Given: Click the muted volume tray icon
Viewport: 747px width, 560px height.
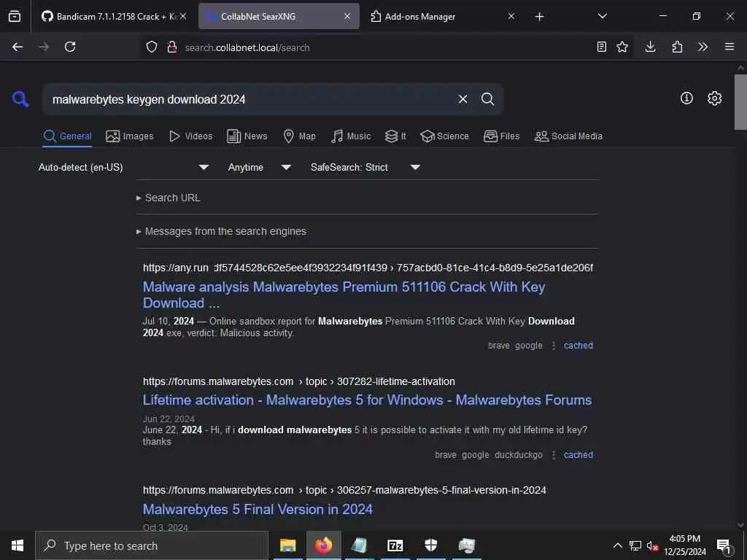Looking at the screenshot, I should pos(652,545).
